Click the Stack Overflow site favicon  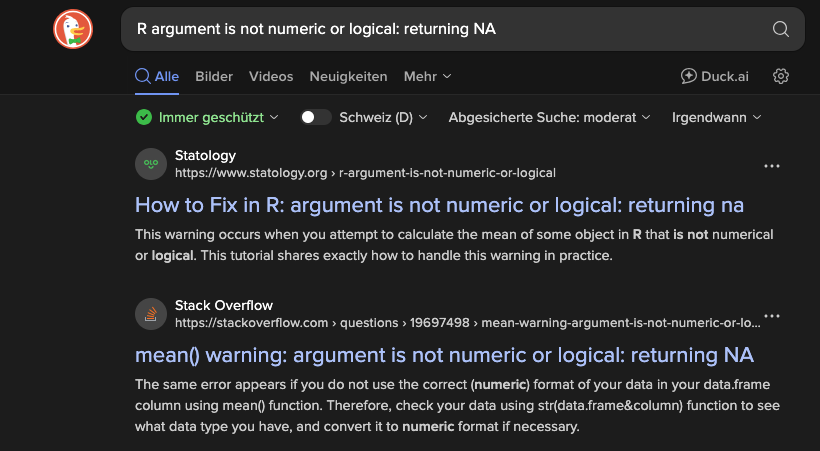tap(150, 314)
